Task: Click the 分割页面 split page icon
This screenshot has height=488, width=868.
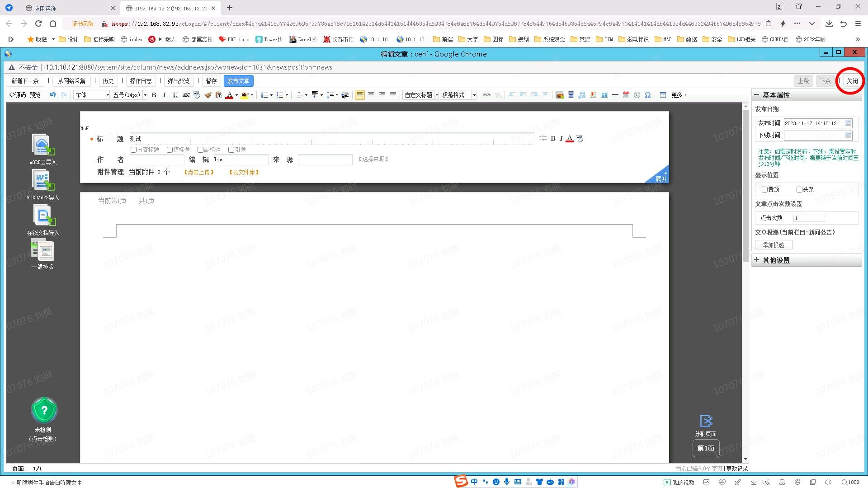Action: 706,421
